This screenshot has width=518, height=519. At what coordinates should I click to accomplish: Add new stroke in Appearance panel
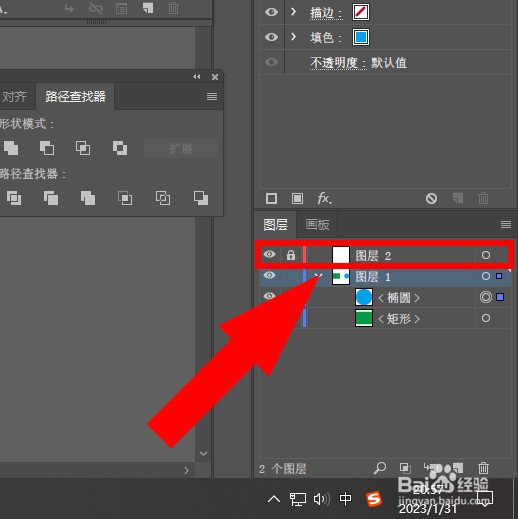click(271, 199)
